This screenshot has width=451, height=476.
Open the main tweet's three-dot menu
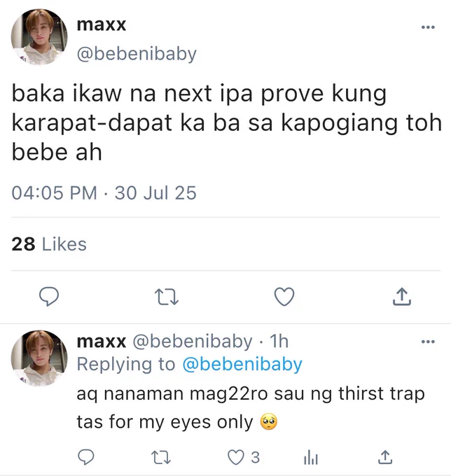pos(428,27)
